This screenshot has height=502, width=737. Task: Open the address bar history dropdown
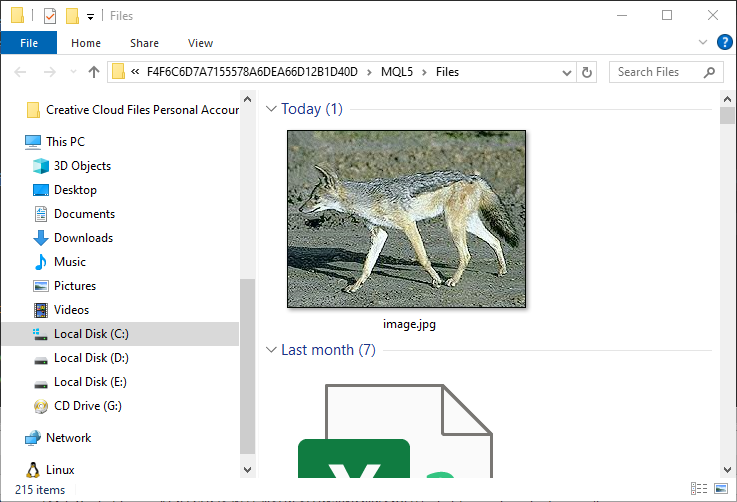(x=568, y=72)
